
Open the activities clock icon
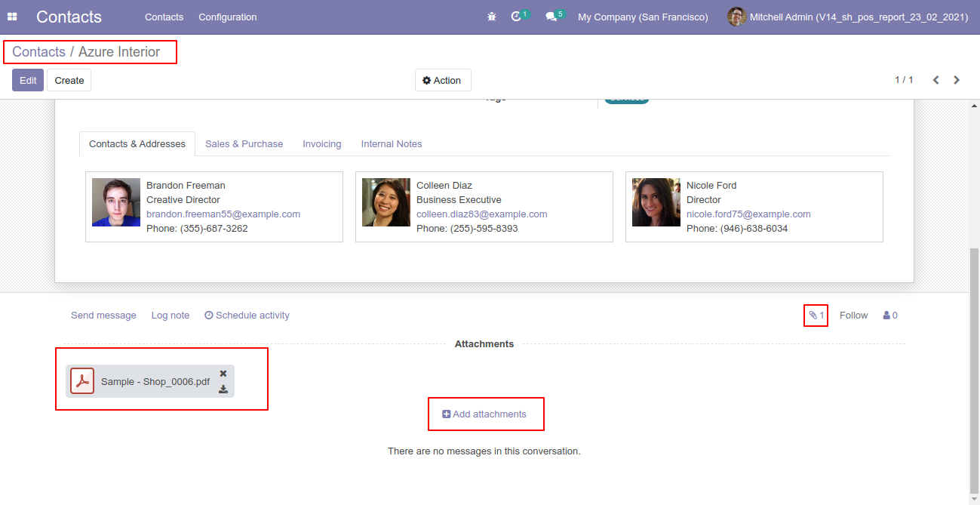[516, 17]
